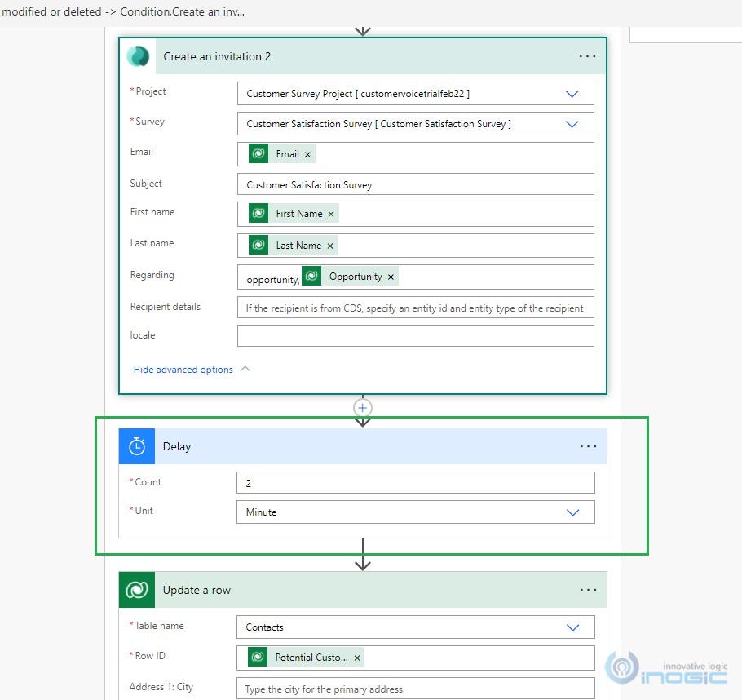Click the Last Name token Dataverse icon
Viewport: 742px width, 700px height.
click(258, 245)
